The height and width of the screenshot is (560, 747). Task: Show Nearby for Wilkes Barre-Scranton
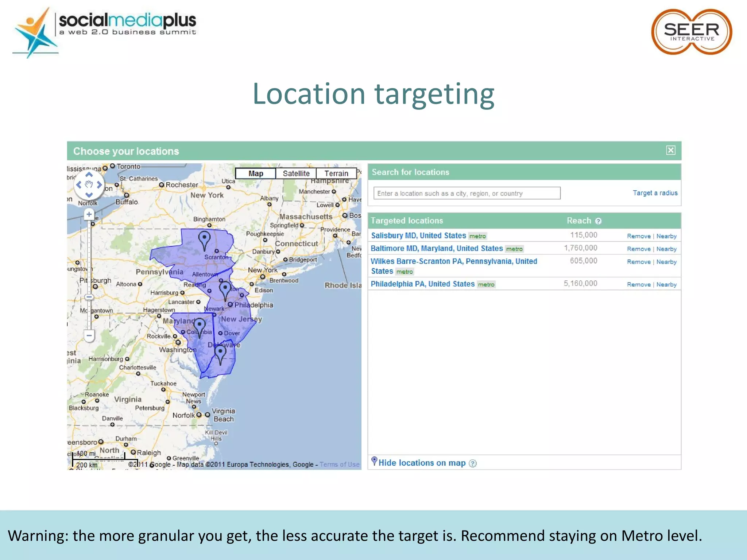666,262
